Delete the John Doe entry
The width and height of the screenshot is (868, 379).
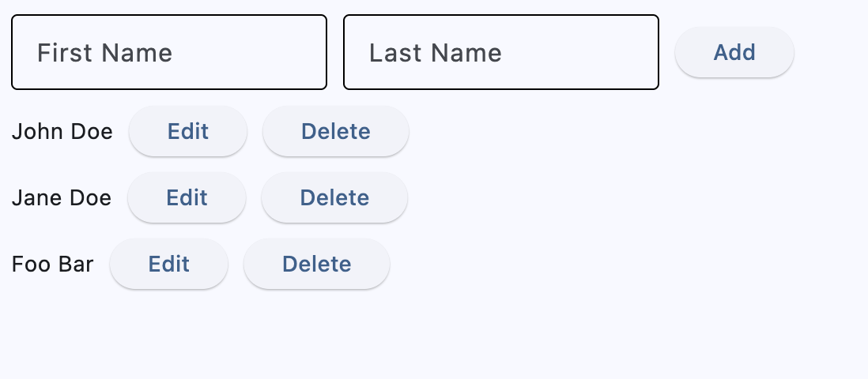pyautogui.click(x=336, y=131)
